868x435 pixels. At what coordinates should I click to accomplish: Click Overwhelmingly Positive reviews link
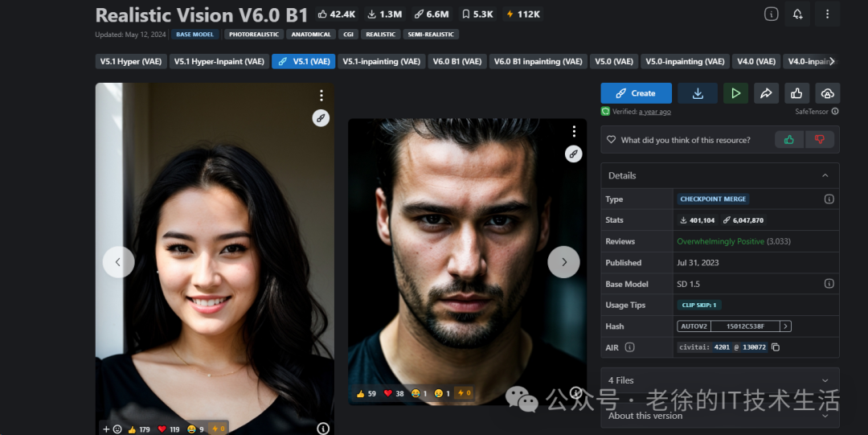[x=721, y=241]
